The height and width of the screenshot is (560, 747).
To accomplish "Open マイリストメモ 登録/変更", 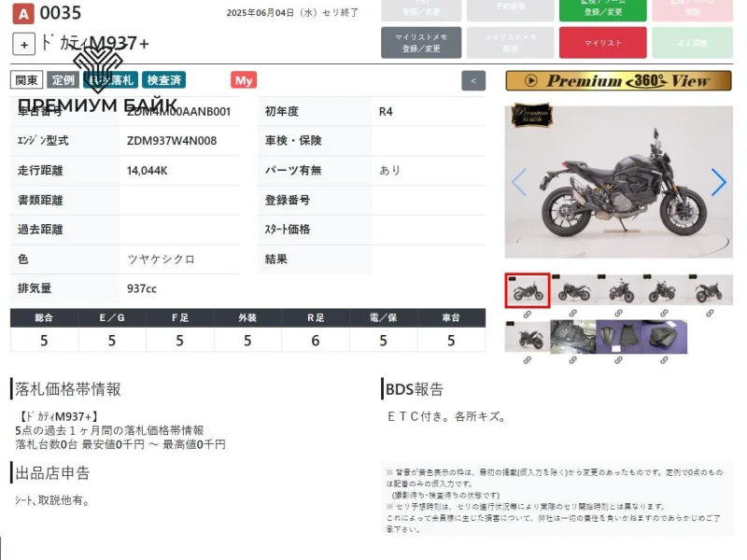I will (x=421, y=43).
